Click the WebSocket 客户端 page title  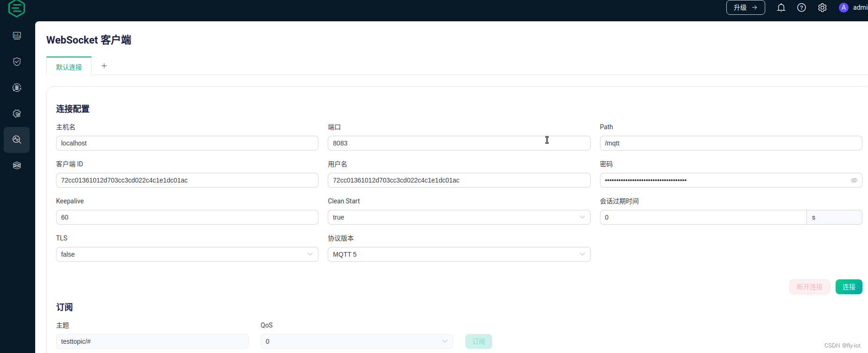pos(89,40)
